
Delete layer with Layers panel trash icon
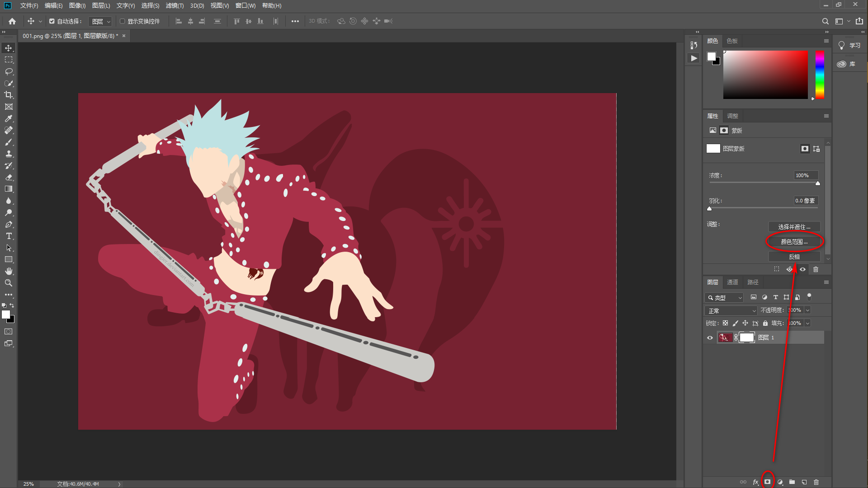(816, 482)
